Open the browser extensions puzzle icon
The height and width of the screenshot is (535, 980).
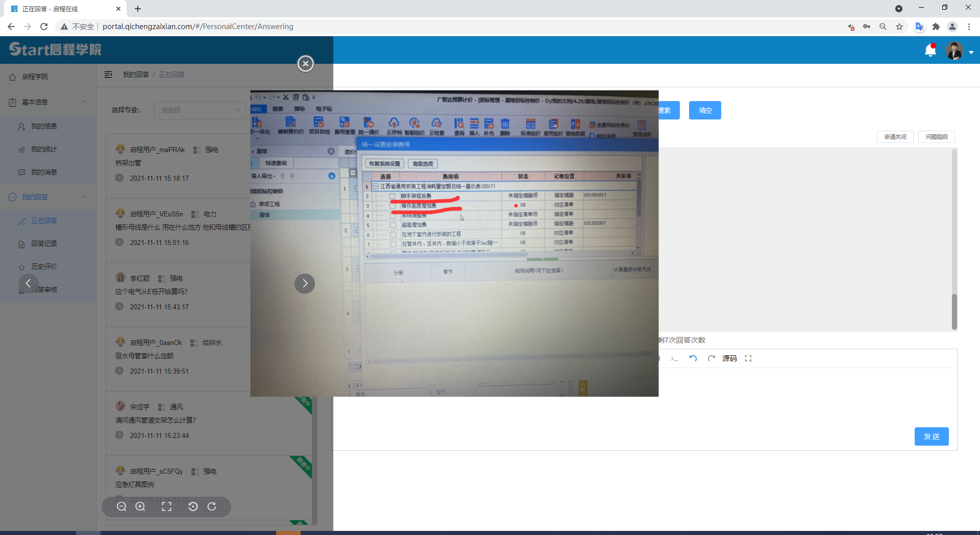coord(936,27)
